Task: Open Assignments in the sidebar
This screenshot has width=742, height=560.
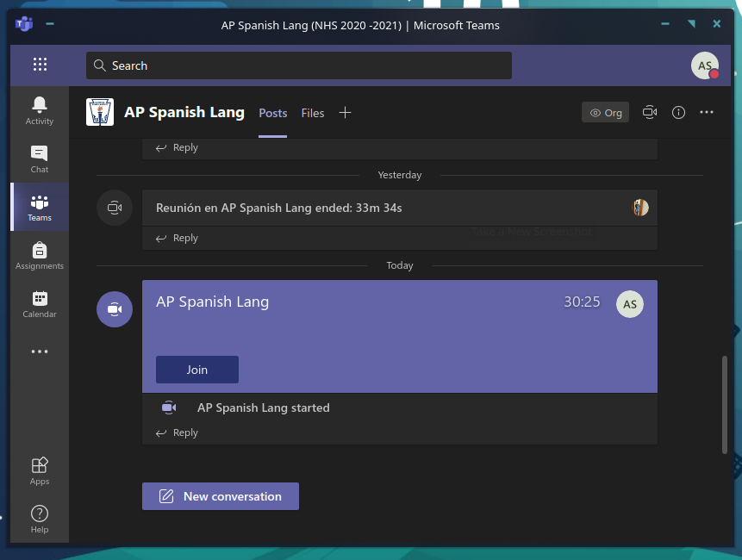Action: coord(40,256)
